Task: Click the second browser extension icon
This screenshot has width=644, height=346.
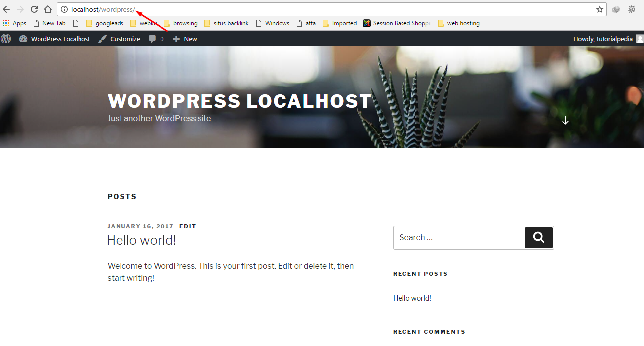Action: tap(632, 9)
